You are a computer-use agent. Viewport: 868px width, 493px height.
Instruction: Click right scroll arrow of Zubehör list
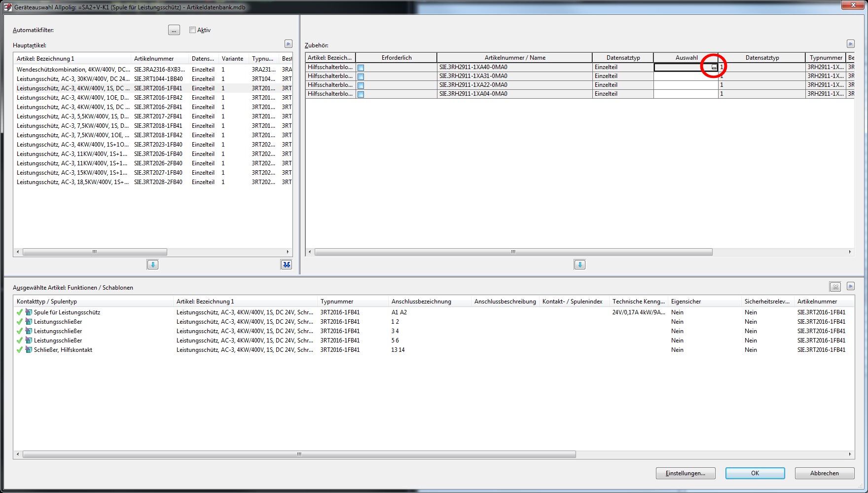[850, 252]
